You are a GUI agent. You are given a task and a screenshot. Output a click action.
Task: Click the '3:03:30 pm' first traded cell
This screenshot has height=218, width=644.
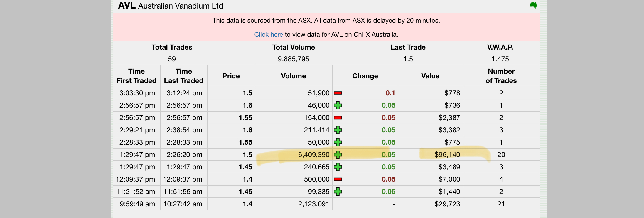pos(137,93)
